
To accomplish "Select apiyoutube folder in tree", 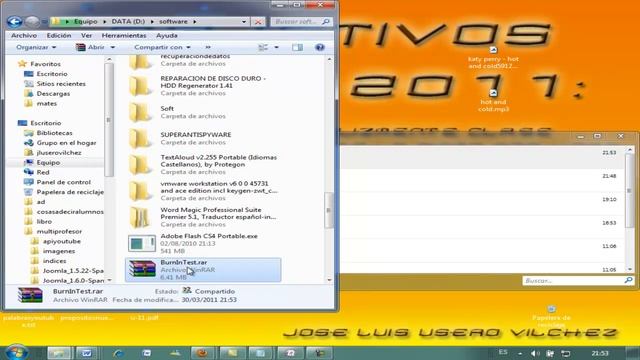I will click(x=62, y=241).
